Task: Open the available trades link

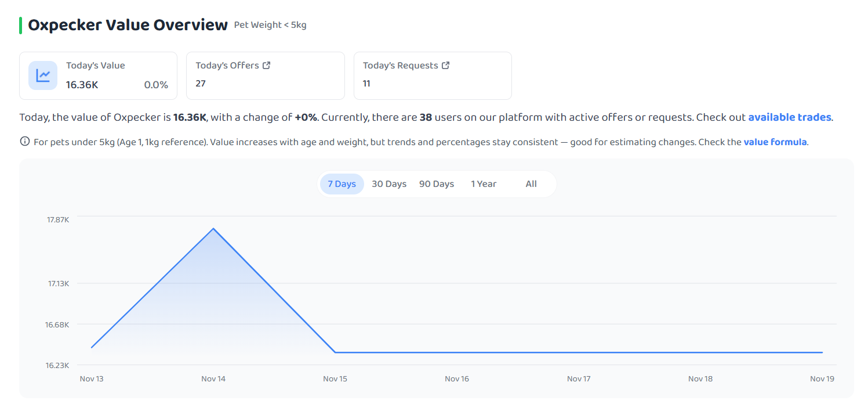Action: click(789, 117)
